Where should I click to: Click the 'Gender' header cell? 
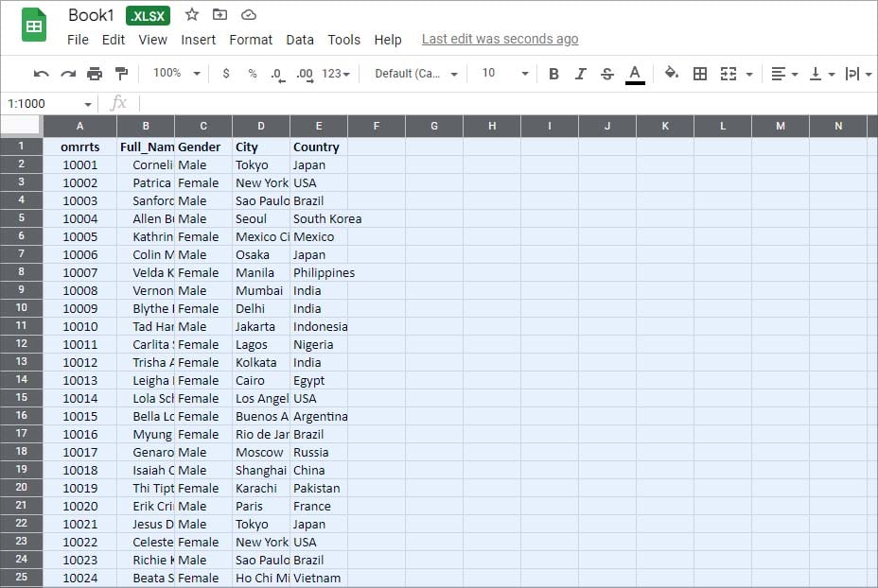[203, 147]
